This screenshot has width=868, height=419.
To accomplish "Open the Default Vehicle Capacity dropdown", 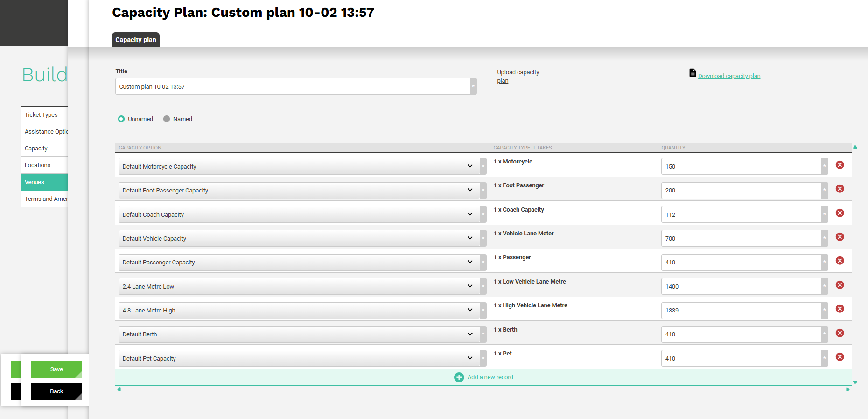I will 299,238.
